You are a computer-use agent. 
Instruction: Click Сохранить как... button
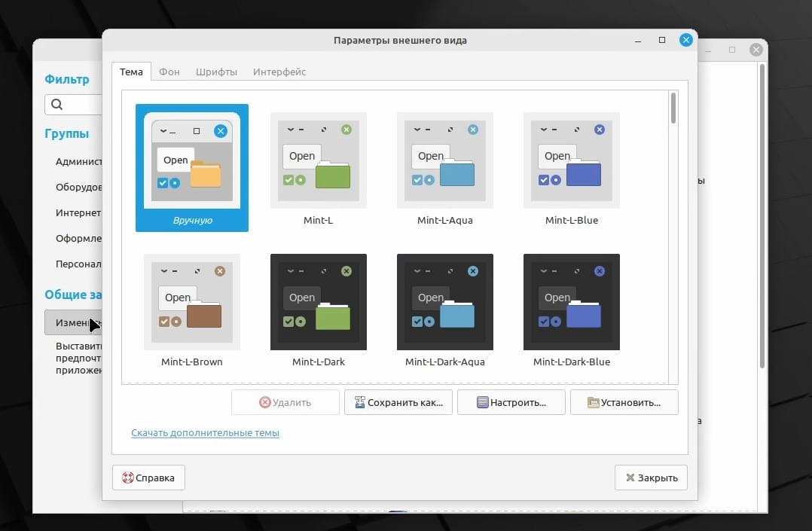[398, 402]
